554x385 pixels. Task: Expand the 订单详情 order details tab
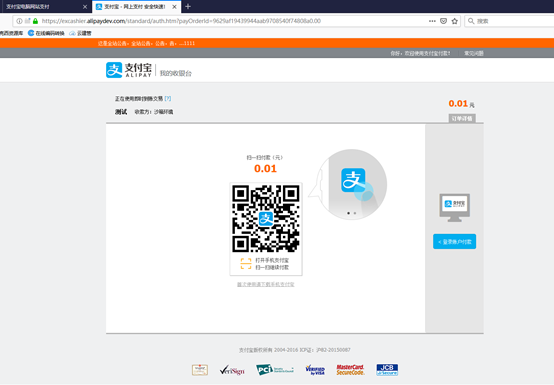pos(462,118)
